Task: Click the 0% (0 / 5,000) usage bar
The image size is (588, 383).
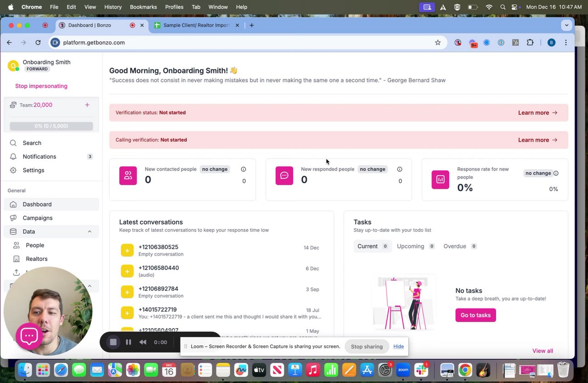Action: [51, 126]
